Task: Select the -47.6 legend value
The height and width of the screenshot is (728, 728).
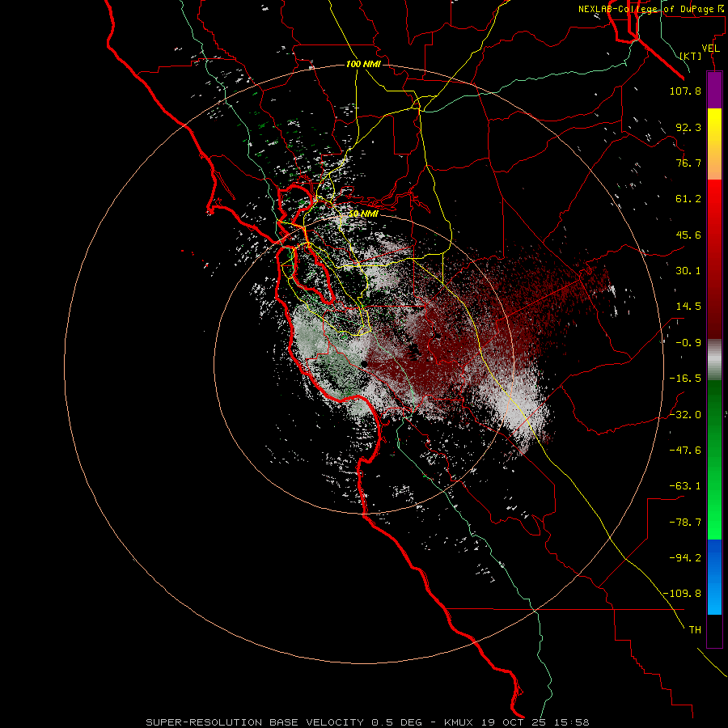Action: point(685,450)
